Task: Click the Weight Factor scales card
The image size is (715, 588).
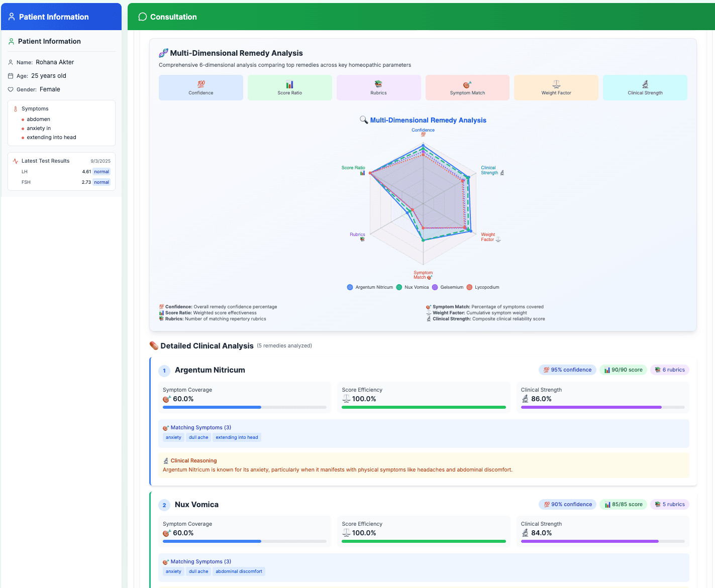Action: 556,88
